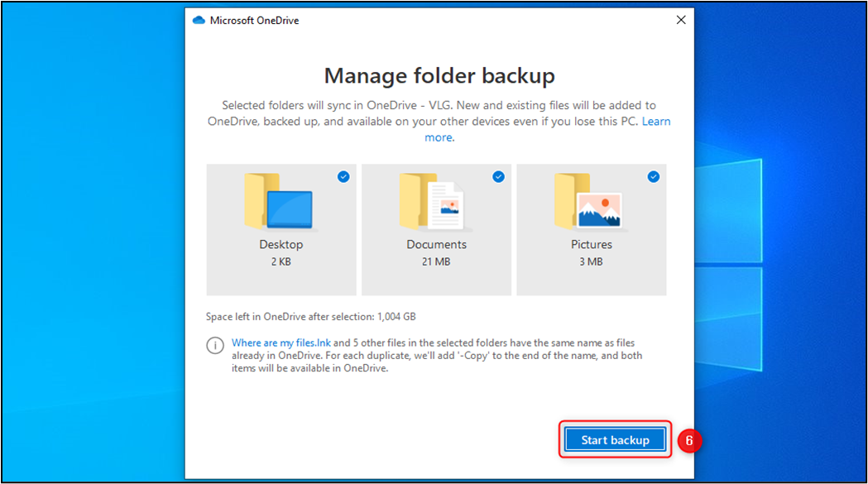Click the Documents folder icon

tap(434, 201)
